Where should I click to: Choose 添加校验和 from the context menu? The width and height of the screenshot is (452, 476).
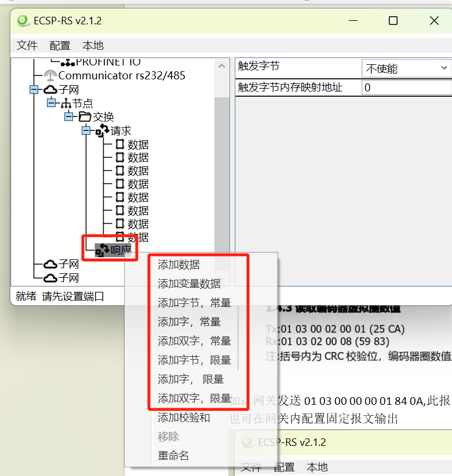184,418
